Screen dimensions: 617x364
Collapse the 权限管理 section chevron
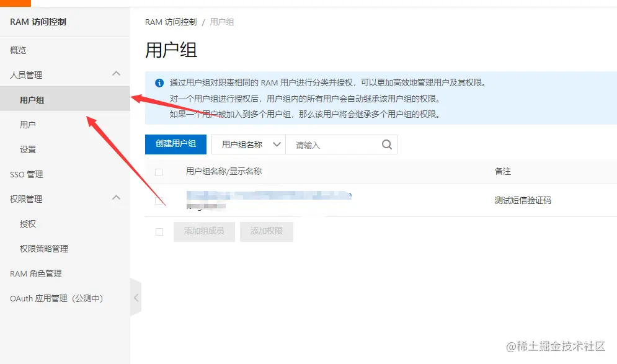click(116, 198)
